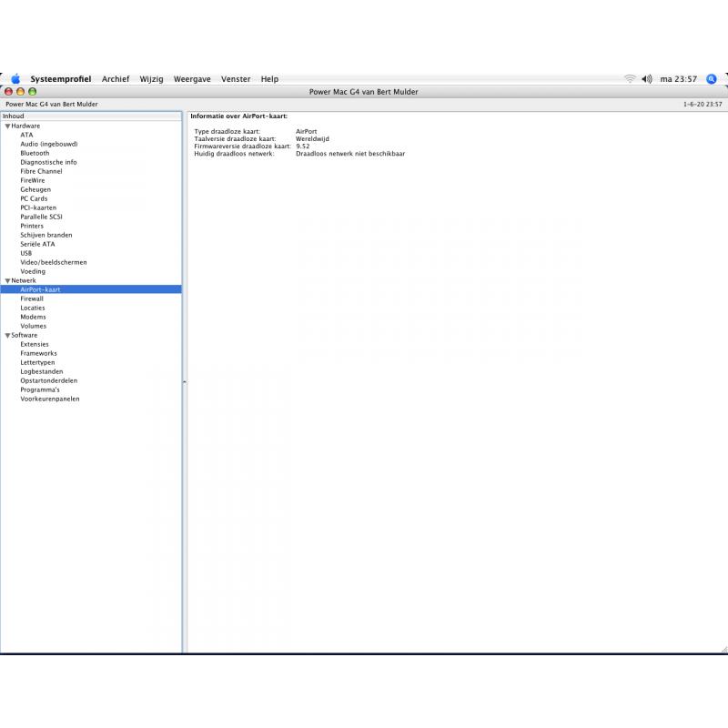728x728 pixels.
Task: Collapse the Software section triangle
Action: click(x=7, y=336)
